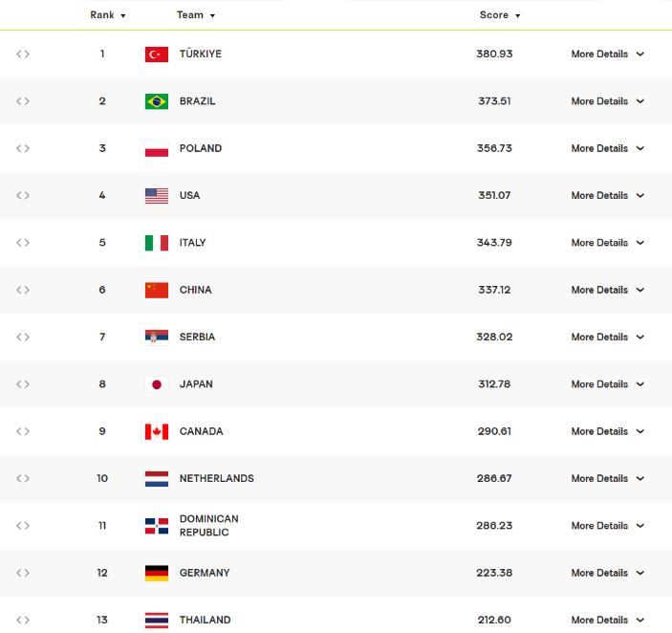The height and width of the screenshot is (633, 672).
Task: Sort the table by Score column
Action: tap(500, 15)
